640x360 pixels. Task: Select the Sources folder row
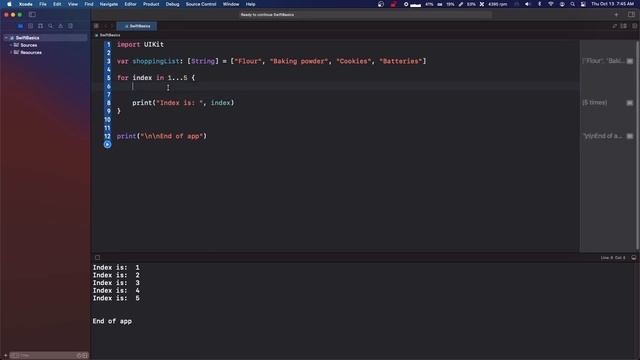click(46, 45)
